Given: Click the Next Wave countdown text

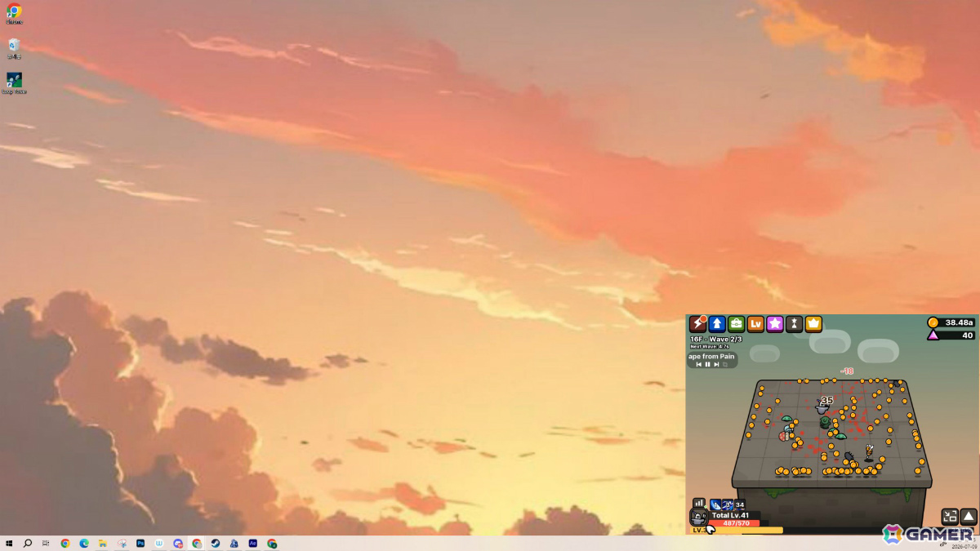Looking at the screenshot, I should pyautogui.click(x=710, y=347).
